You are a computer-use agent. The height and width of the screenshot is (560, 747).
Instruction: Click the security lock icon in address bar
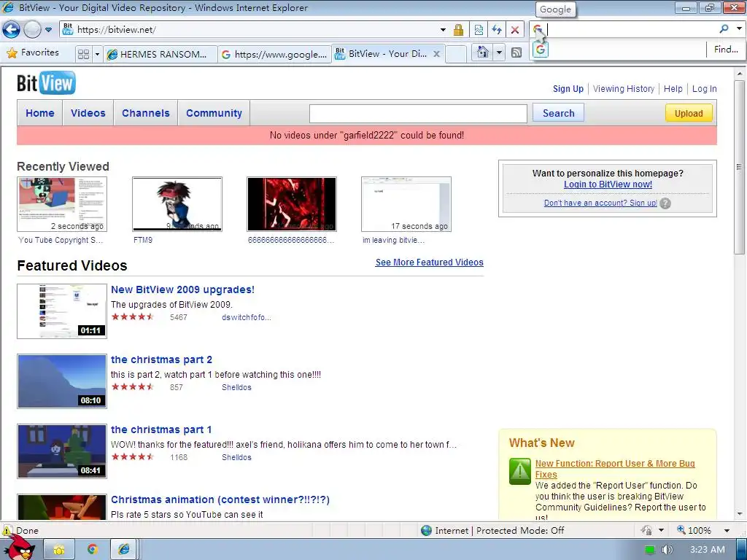[458, 30]
